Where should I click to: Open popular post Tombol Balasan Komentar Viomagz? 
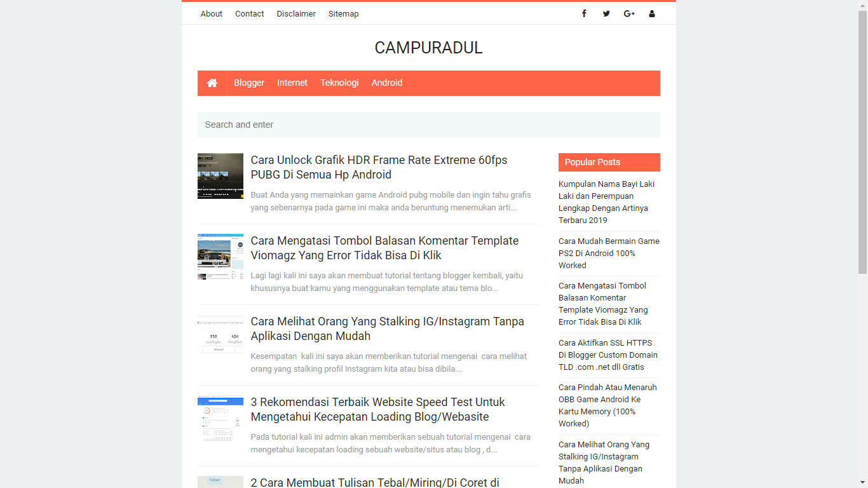pos(603,304)
